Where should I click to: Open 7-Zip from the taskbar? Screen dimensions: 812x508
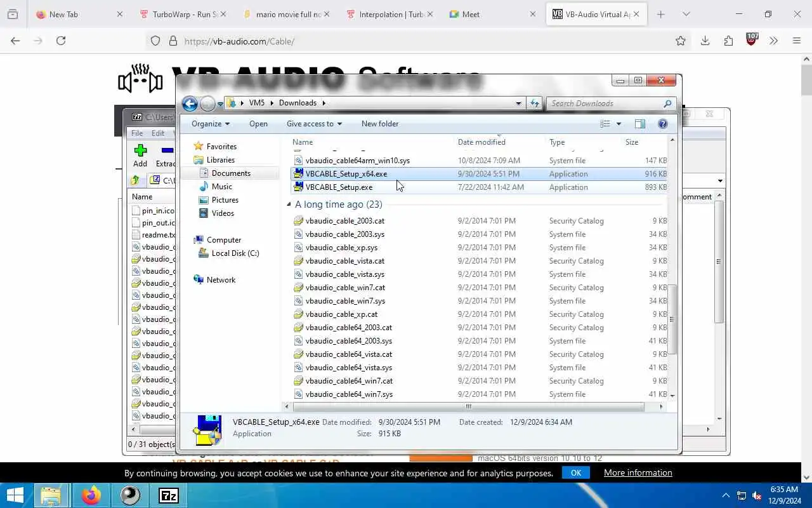[168, 495]
